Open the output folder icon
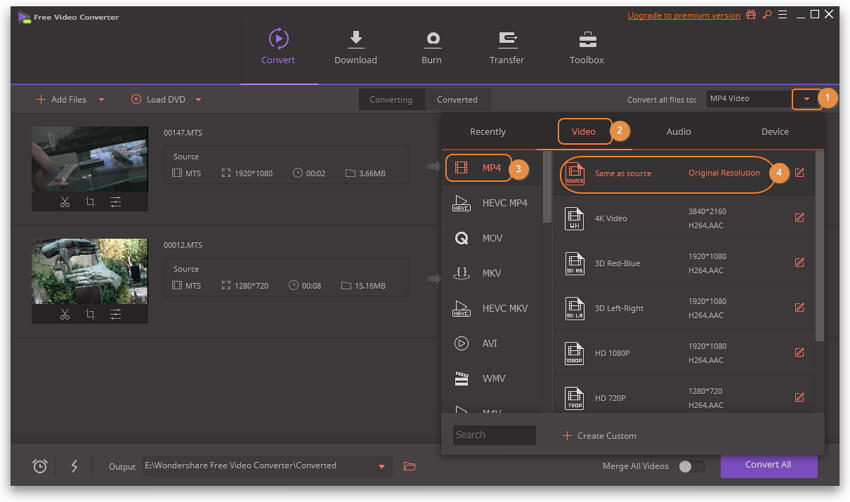The width and height of the screenshot is (850, 502). pos(409,466)
